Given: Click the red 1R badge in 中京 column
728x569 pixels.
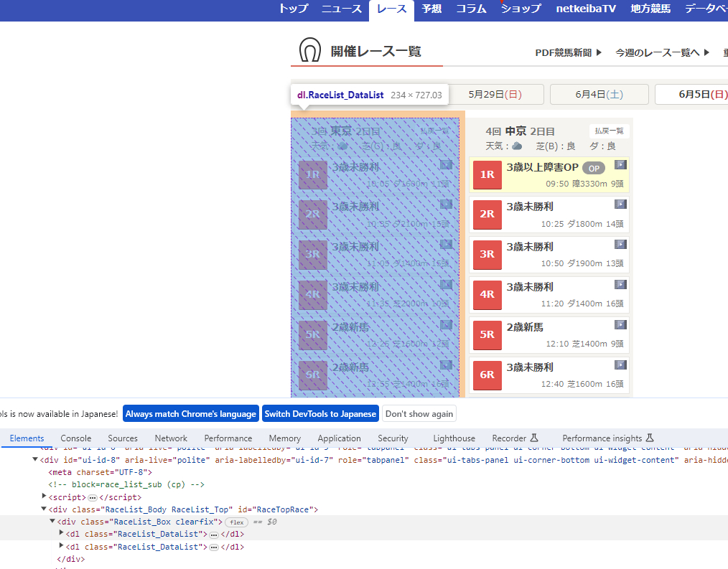Looking at the screenshot, I should 487,174.
